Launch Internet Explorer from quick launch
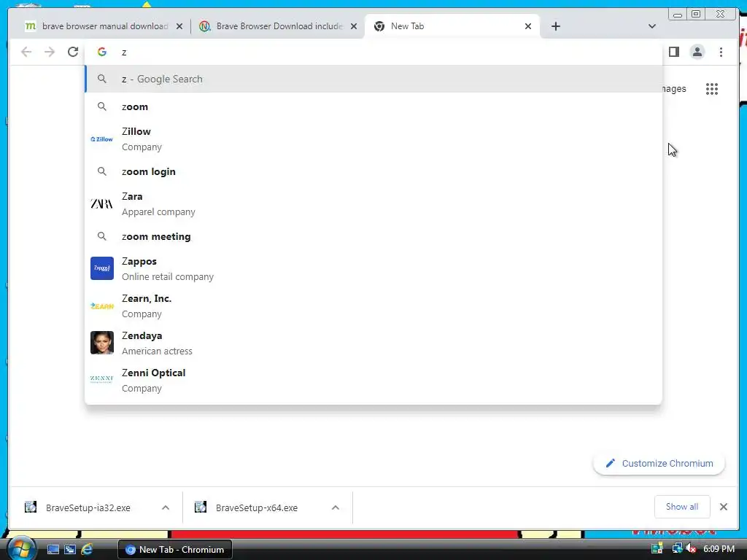Viewport: 747px width, 560px height. point(87,549)
